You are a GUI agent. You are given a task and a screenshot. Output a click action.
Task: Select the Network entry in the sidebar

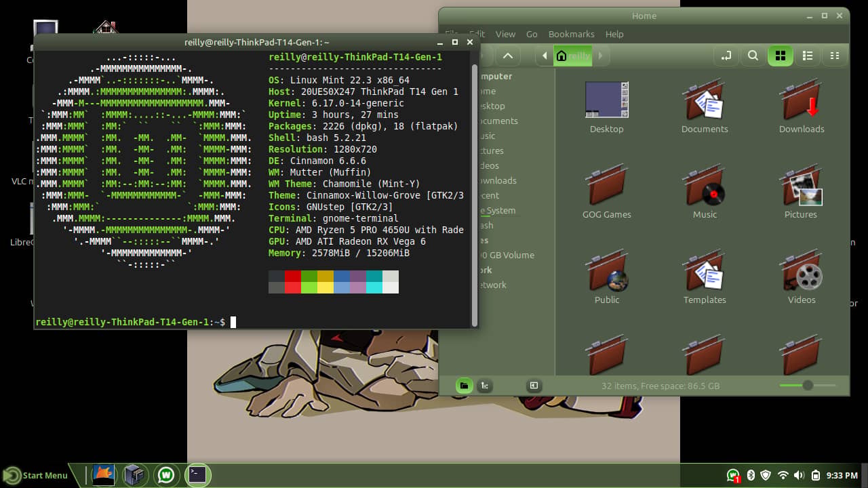pos(492,285)
